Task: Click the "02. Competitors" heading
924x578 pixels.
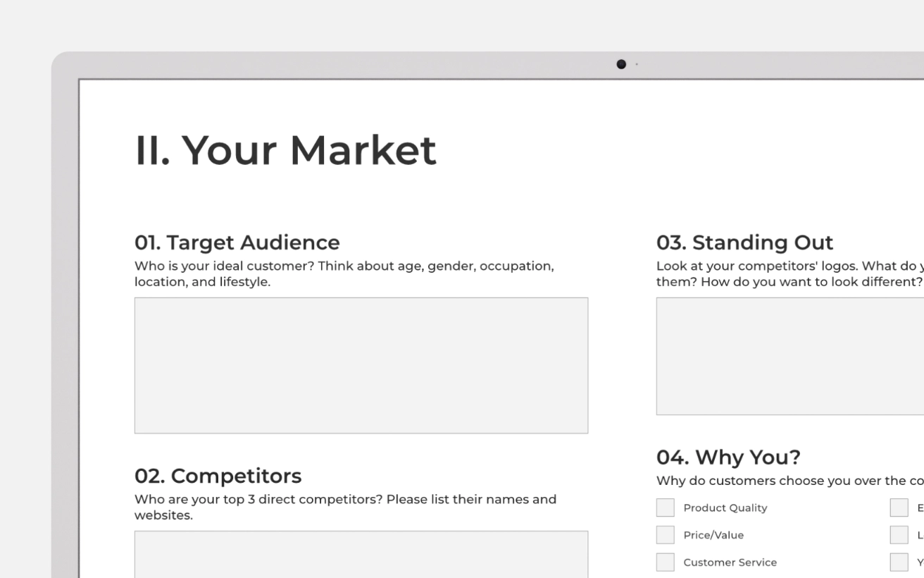Action: [218, 476]
